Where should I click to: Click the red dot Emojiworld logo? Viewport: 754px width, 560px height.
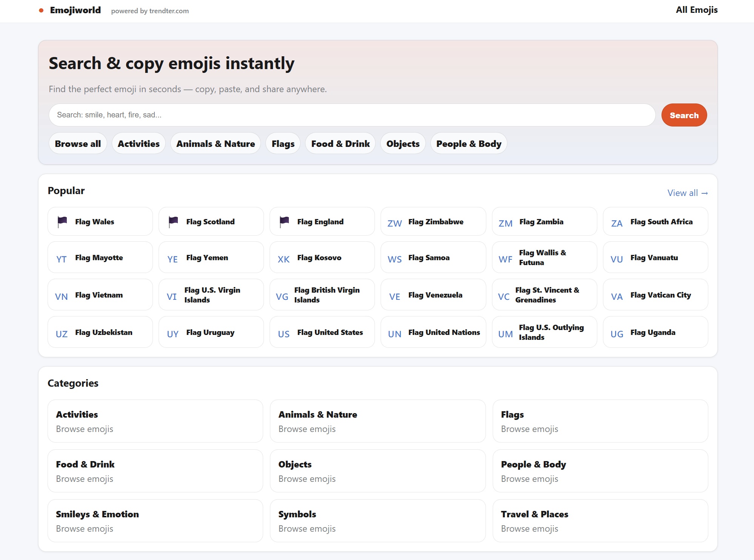(x=41, y=11)
